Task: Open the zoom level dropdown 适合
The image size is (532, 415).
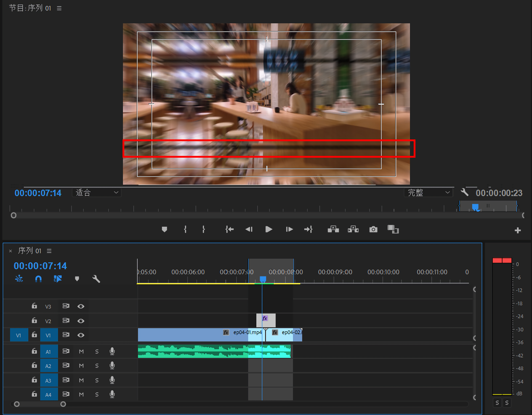Action: [97, 193]
